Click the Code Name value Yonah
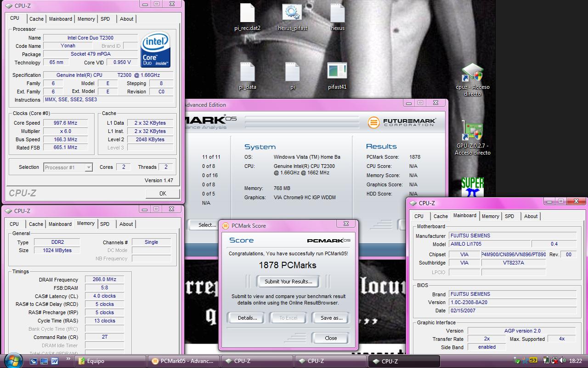The height and width of the screenshot is (368, 588). (x=68, y=46)
